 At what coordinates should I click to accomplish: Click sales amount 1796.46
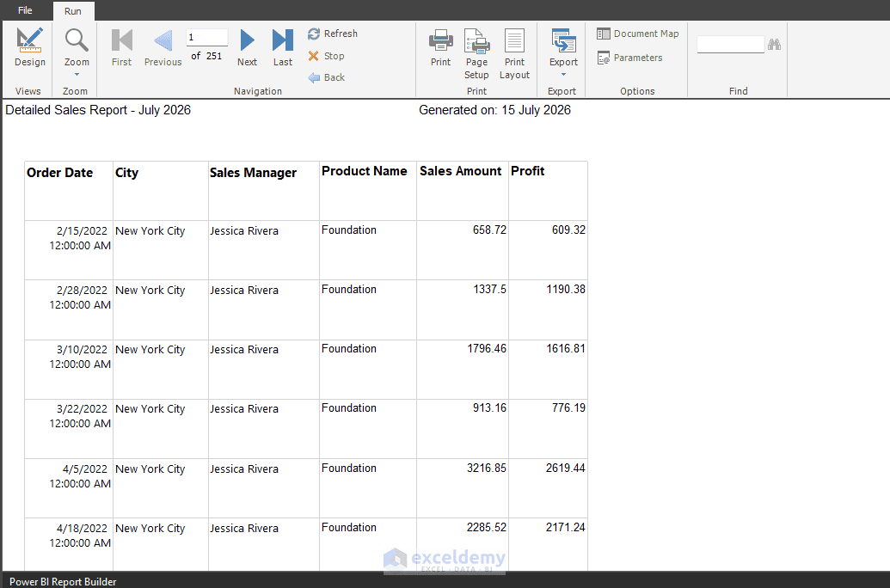(x=487, y=348)
